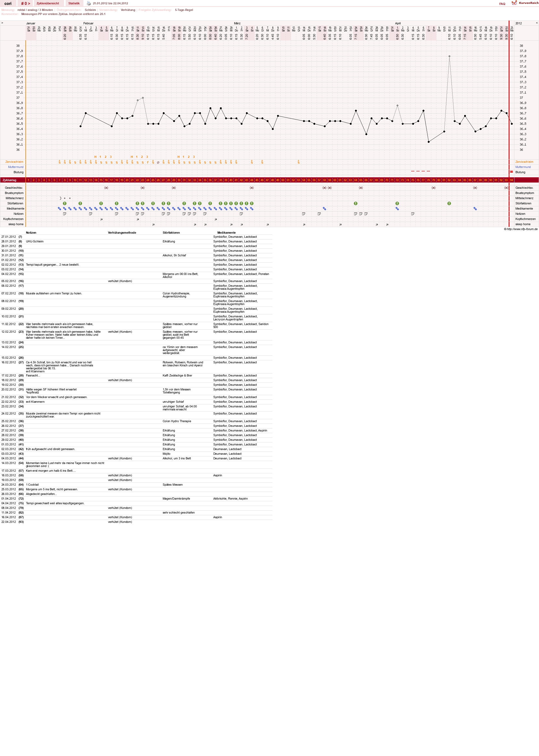This screenshot has height=756, width=539.
Task: Click the 'Fasnacht...' note for 17.02.2012
Action: [33, 375]
